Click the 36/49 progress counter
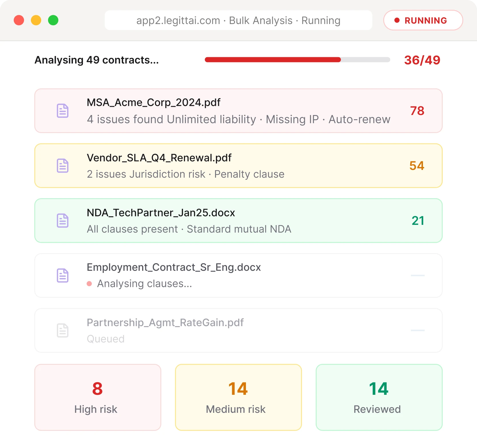 click(422, 60)
